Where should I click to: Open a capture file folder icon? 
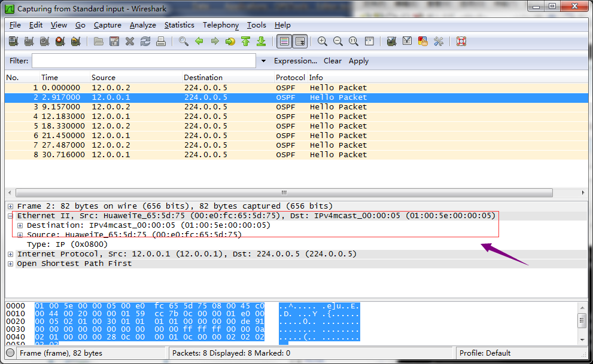99,41
